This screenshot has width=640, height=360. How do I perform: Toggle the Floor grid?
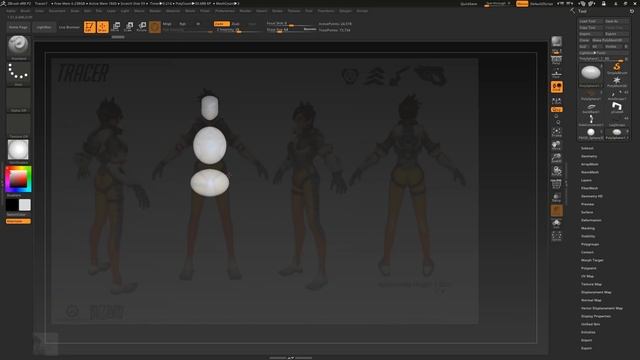556,73
